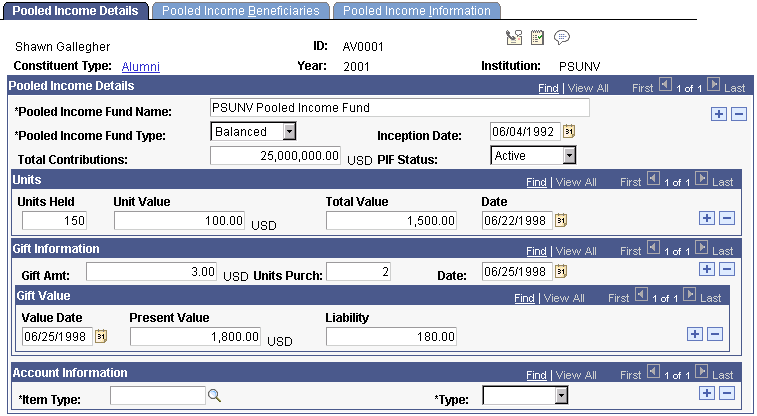
Task: Switch to Pooled Income Details tab
Action: coord(75,11)
